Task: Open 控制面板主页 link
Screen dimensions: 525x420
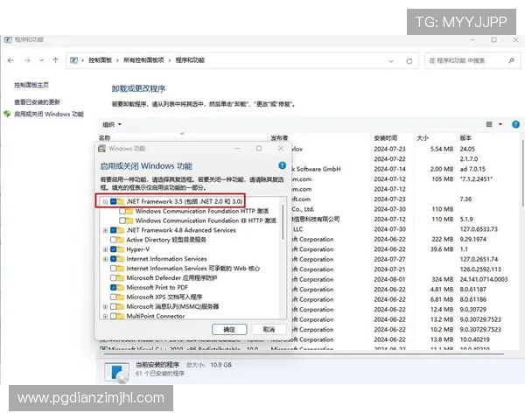Action: [31, 85]
